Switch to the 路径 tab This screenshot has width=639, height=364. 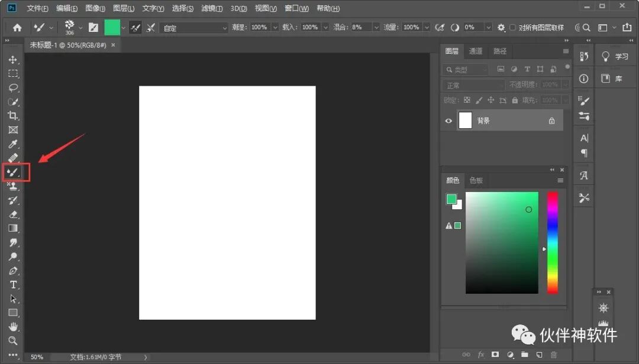[499, 51]
